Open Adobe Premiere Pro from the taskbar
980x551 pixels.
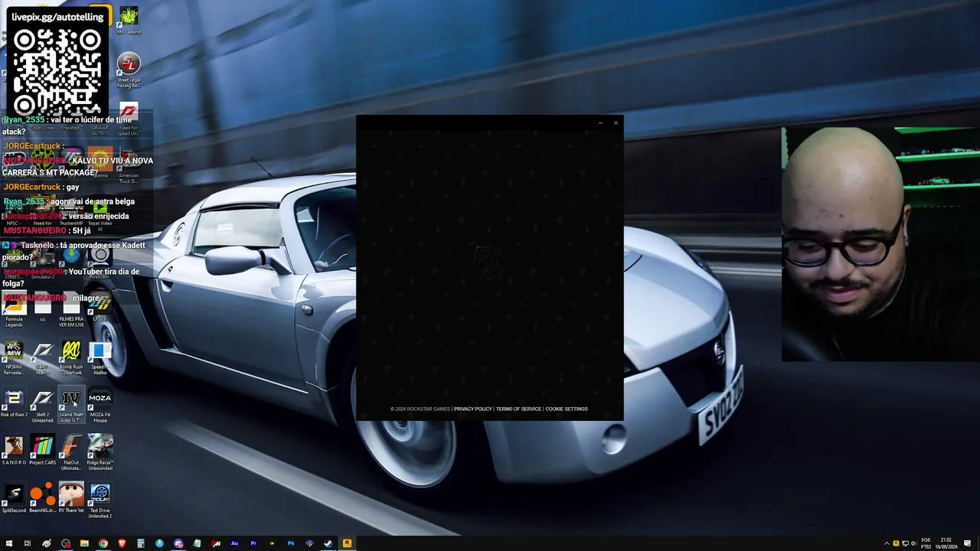[253, 543]
